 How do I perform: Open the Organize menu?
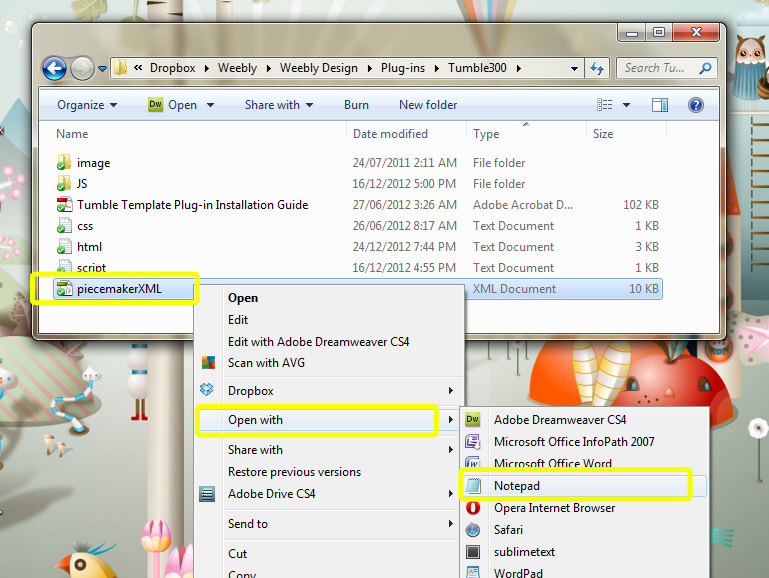pyautogui.click(x=87, y=105)
